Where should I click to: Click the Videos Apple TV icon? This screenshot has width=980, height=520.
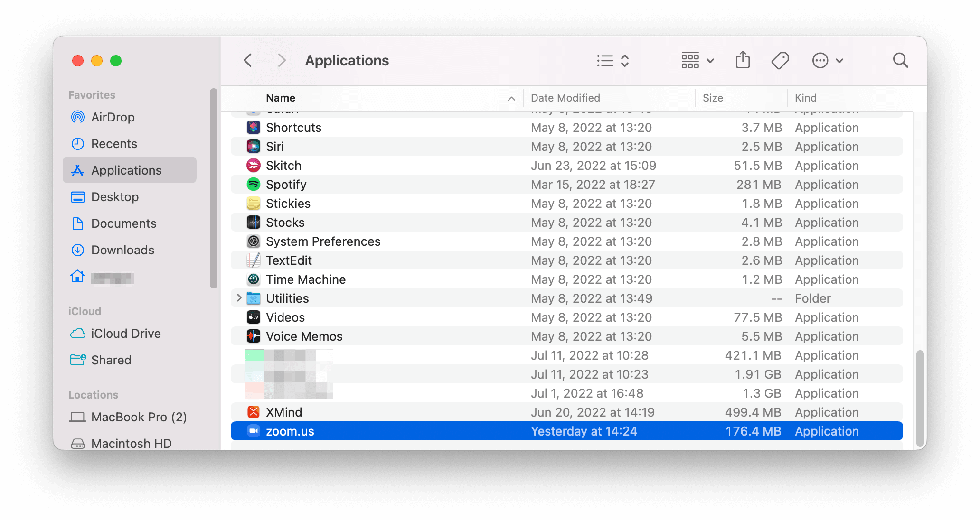(254, 317)
